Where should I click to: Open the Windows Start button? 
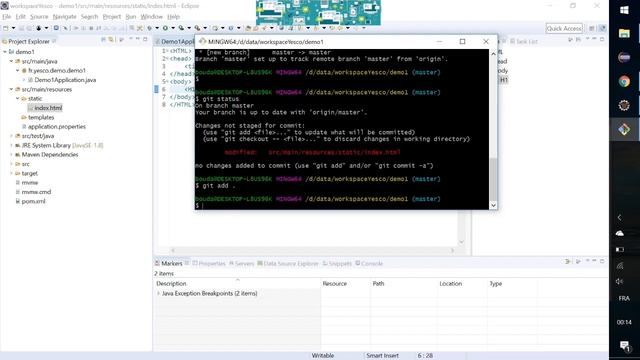coord(624,10)
